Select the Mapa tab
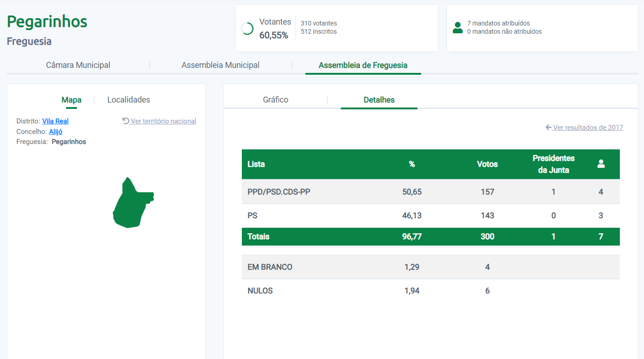Screen dimensions: 644x359 (72, 100)
